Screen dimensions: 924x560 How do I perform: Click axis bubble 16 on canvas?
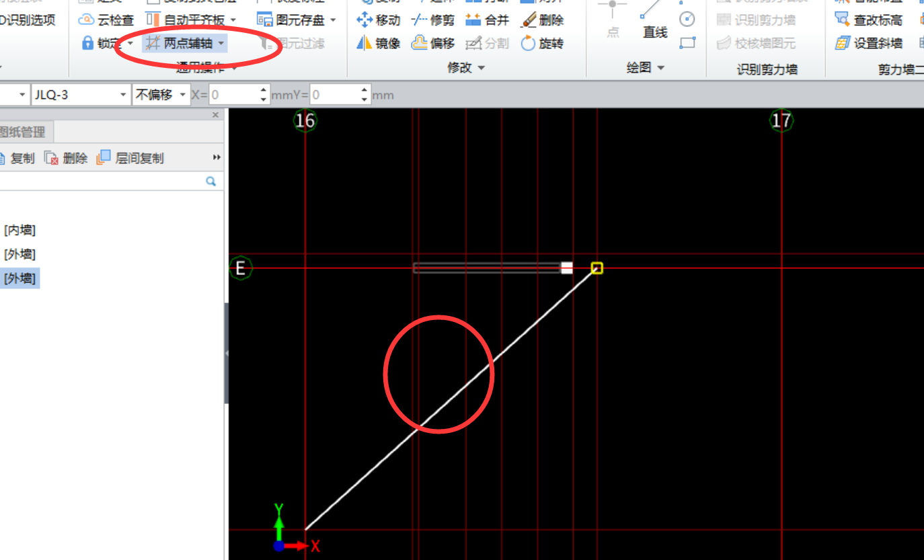305,120
